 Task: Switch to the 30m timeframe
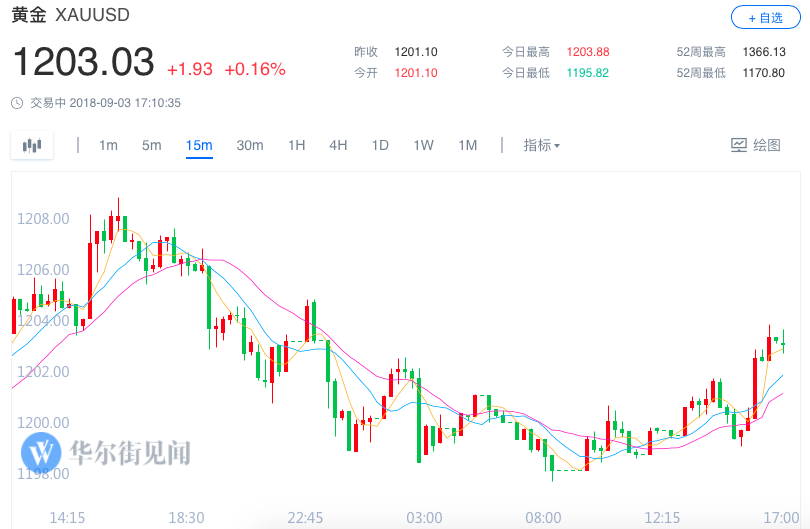point(250,145)
